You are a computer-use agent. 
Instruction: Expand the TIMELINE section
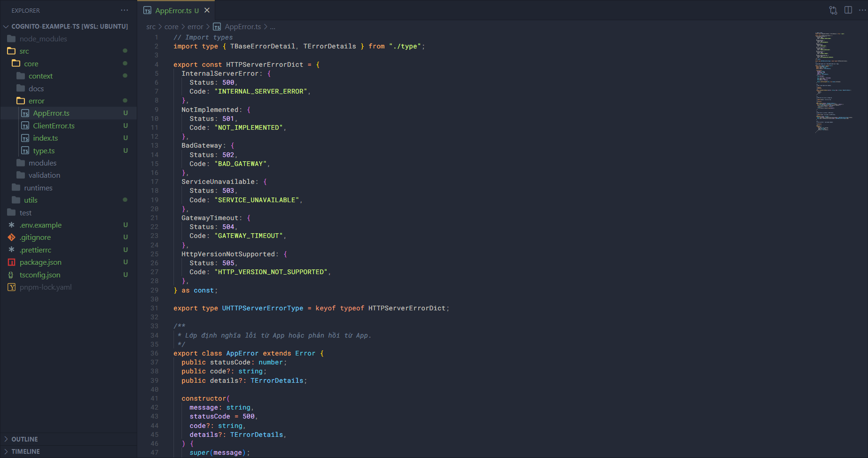point(25,451)
